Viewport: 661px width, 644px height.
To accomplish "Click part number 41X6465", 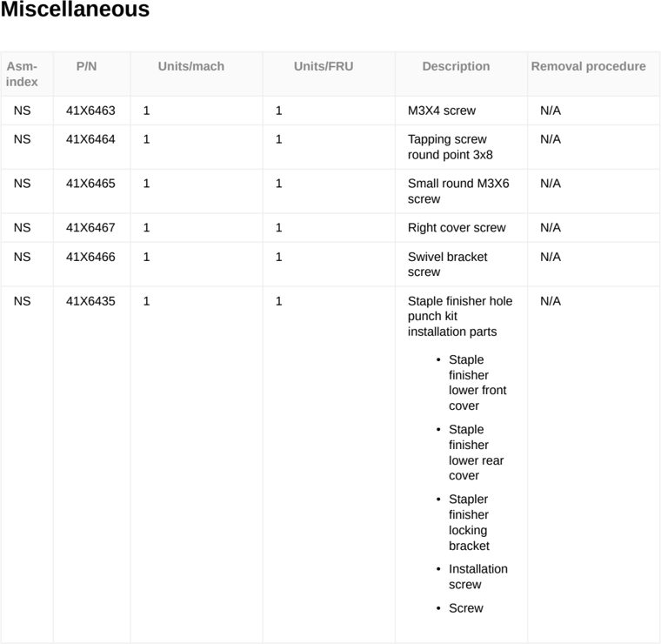I will [90, 184].
